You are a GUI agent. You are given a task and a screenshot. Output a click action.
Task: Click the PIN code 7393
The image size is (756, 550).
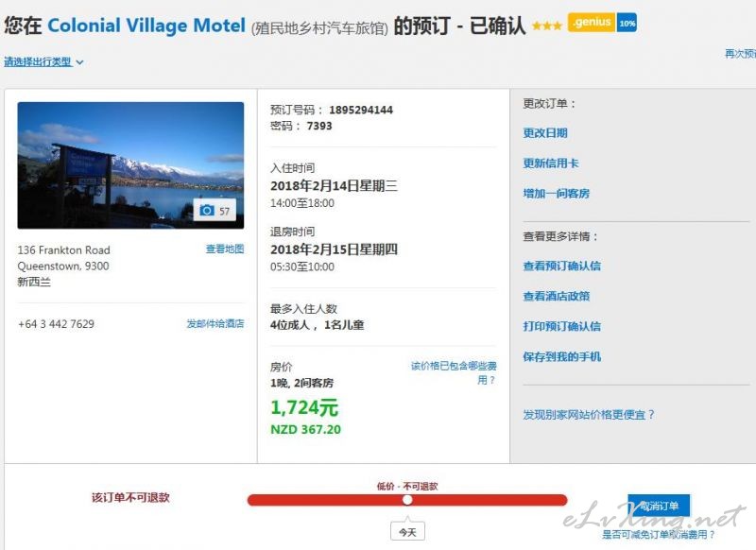(319, 126)
